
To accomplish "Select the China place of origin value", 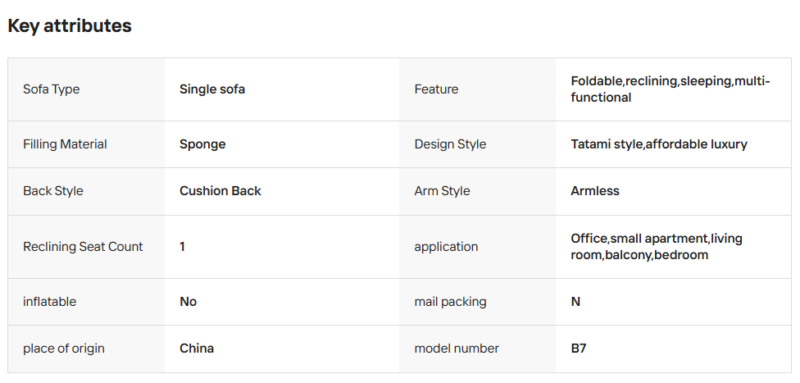I will click(x=196, y=349).
